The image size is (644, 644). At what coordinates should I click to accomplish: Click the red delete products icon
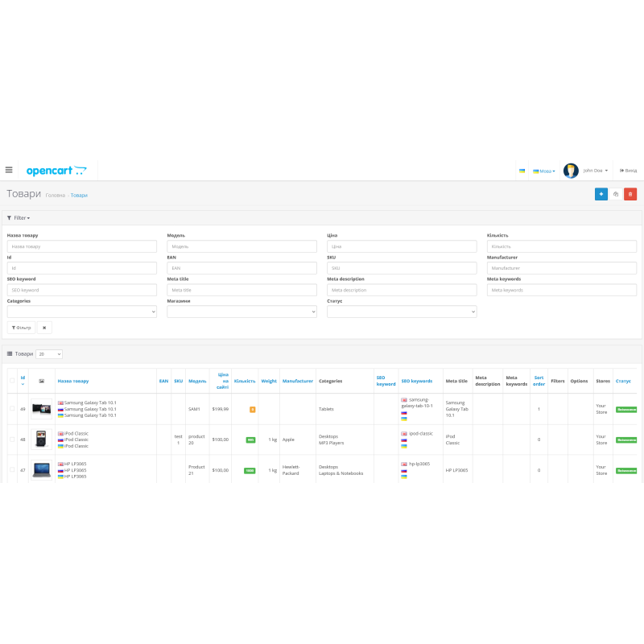tap(630, 194)
